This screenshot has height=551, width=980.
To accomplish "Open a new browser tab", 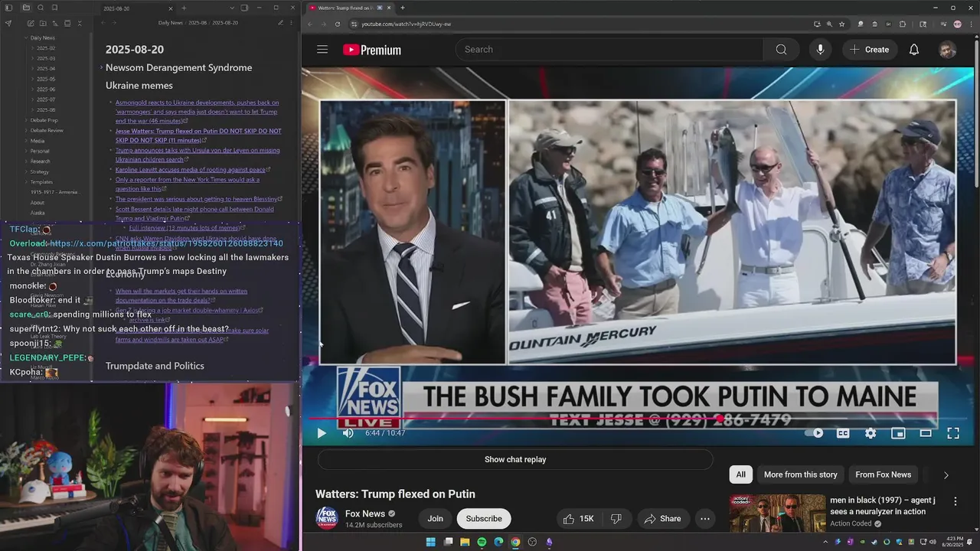I will click(x=403, y=8).
